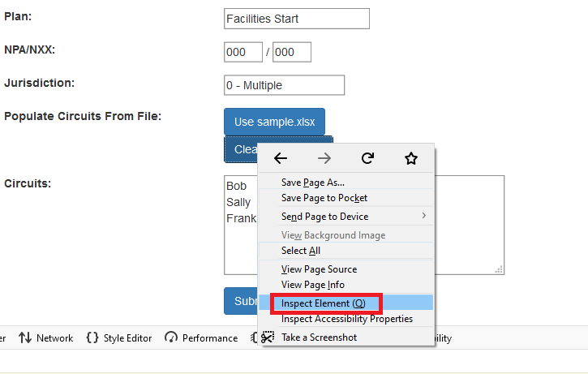
Task: Click the Network tab arrows icon
Action: pyautogui.click(x=25, y=337)
